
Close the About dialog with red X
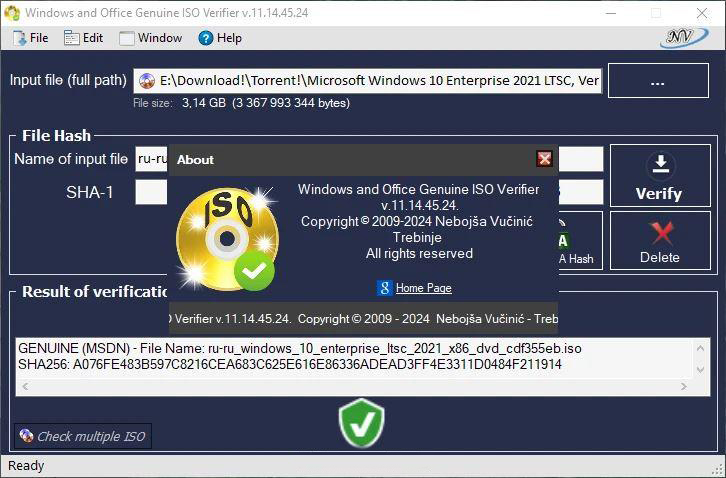pyautogui.click(x=544, y=159)
